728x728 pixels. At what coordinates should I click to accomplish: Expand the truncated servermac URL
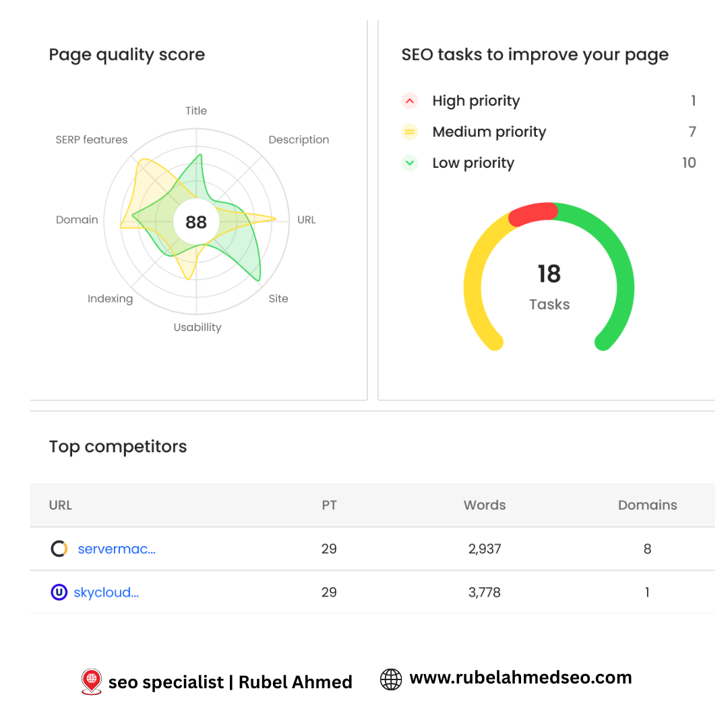click(117, 549)
